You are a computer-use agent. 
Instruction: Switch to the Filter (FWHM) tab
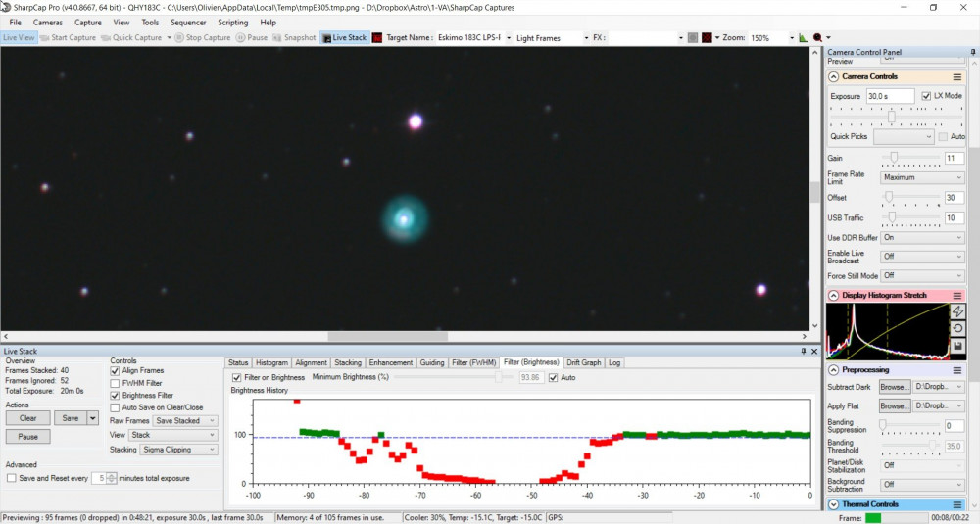click(x=473, y=362)
